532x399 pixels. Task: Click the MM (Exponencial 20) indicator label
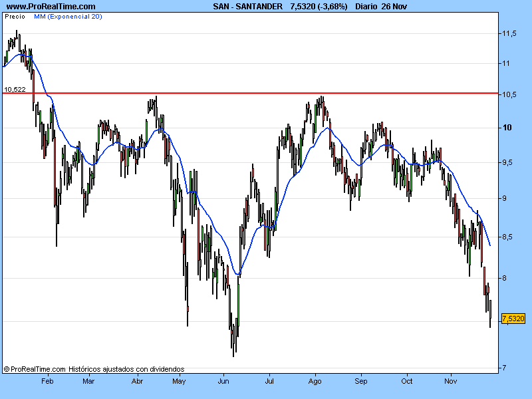68,16
